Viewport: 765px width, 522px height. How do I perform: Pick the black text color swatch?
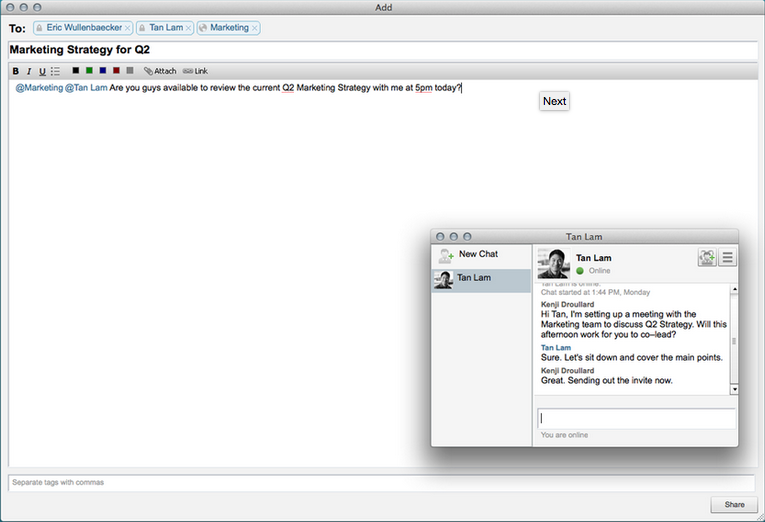(x=76, y=71)
